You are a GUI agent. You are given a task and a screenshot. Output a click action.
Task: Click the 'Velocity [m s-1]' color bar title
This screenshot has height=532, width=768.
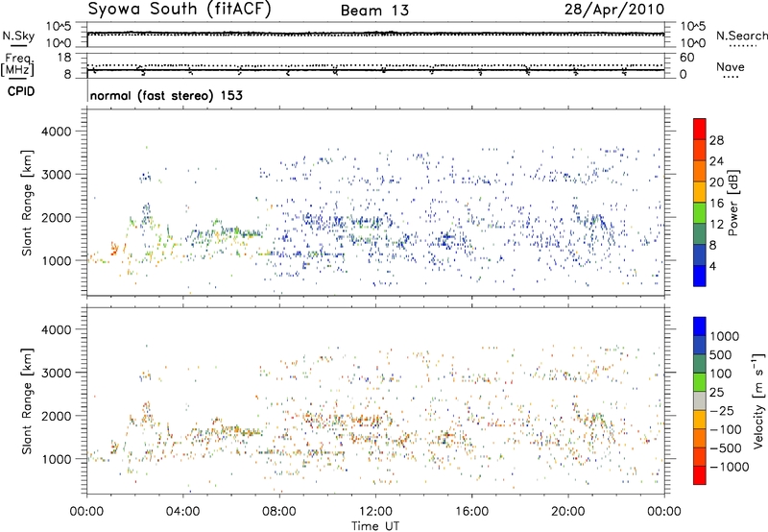coord(758,401)
